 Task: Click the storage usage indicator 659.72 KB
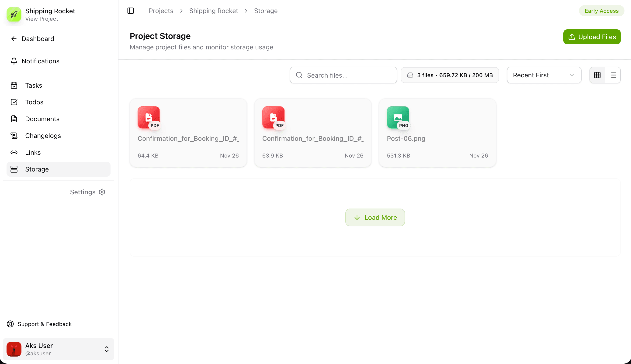(x=450, y=75)
